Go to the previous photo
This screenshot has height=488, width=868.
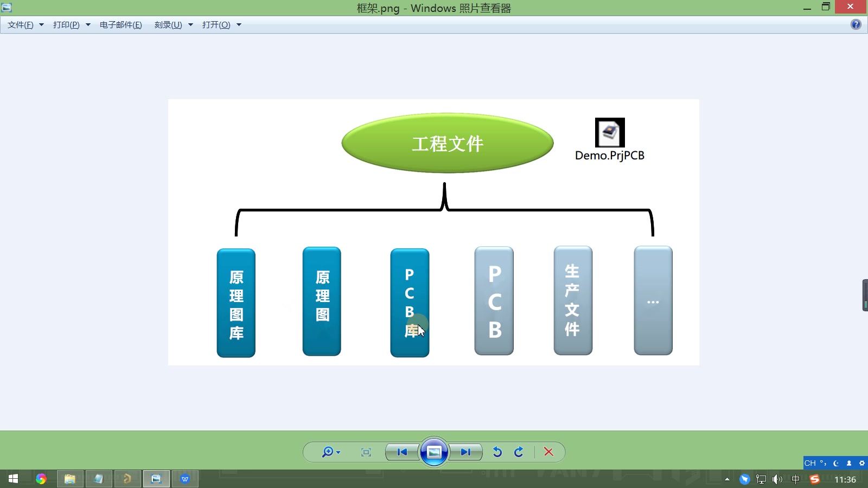tap(402, 452)
